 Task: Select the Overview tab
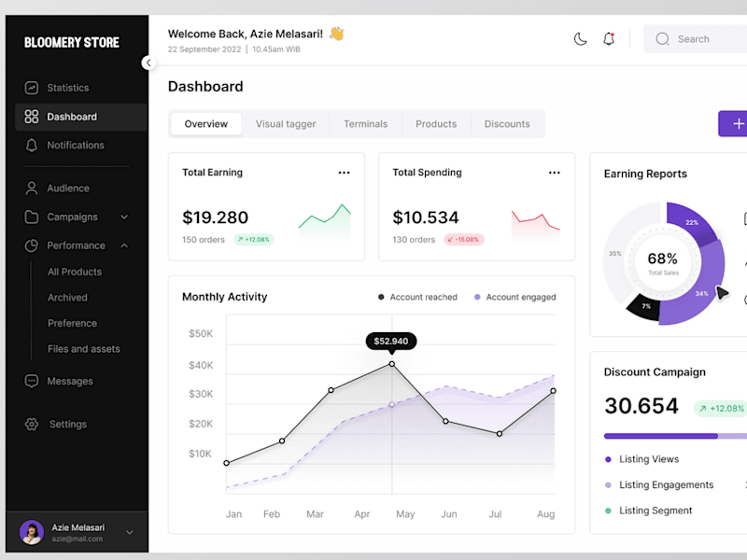pos(205,124)
